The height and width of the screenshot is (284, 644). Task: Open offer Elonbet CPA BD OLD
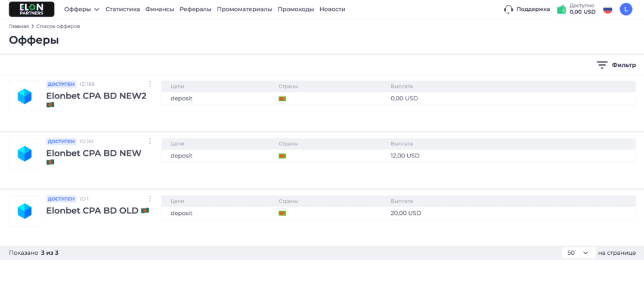point(92,211)
